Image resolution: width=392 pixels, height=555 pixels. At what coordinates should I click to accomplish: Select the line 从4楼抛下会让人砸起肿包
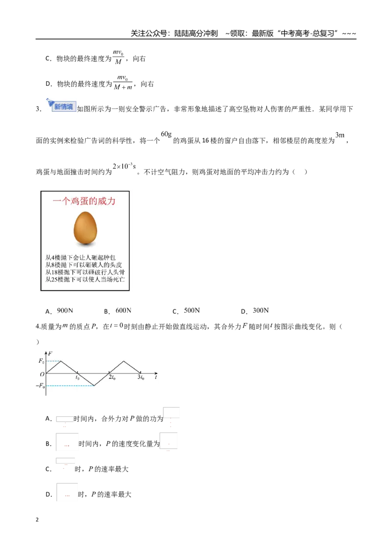coord(80,257)
